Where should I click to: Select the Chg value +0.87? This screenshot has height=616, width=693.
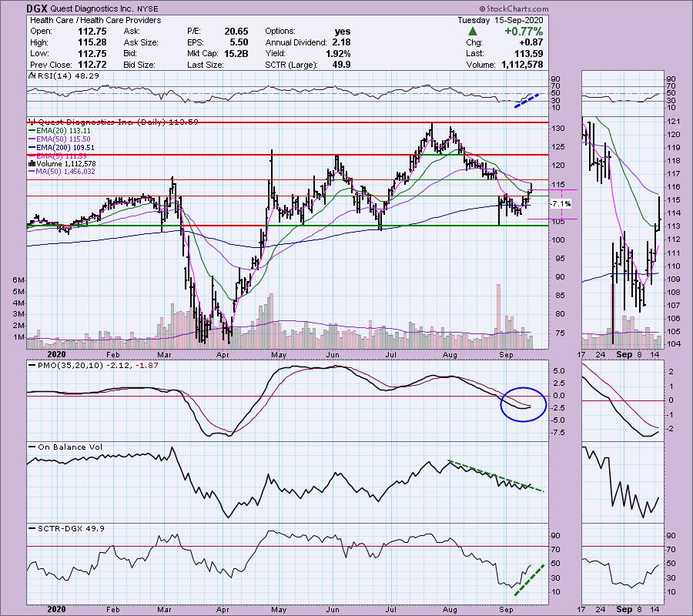pyautogui.click(x=531, y=42)
